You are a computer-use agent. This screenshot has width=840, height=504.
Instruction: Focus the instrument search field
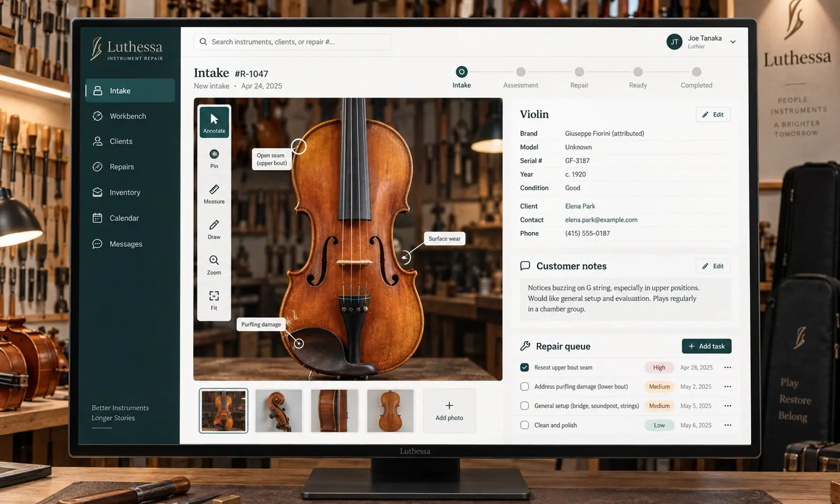(x=292, y=42)
